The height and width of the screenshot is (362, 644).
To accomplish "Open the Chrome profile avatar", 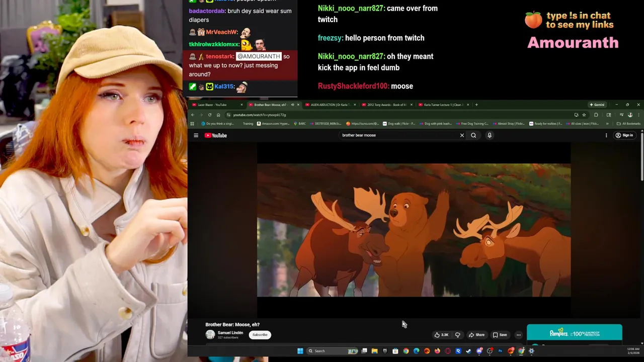I will click(x=630, y=115).
